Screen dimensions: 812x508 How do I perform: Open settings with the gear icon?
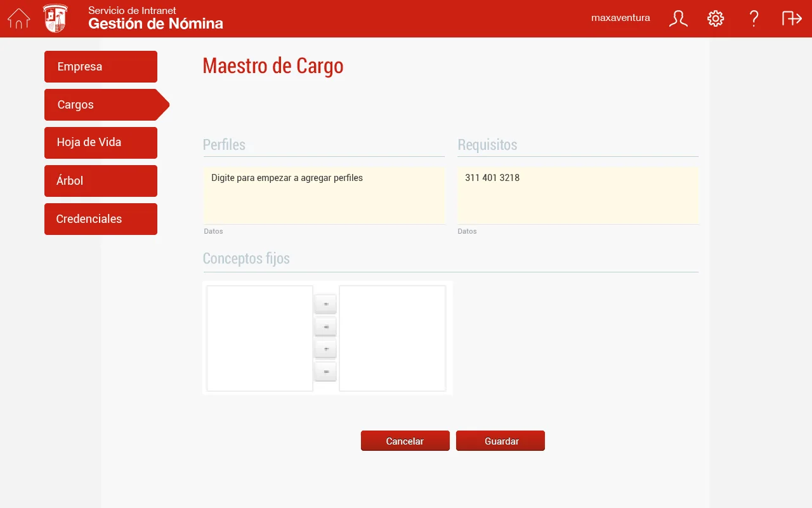[x=716, y=18]
